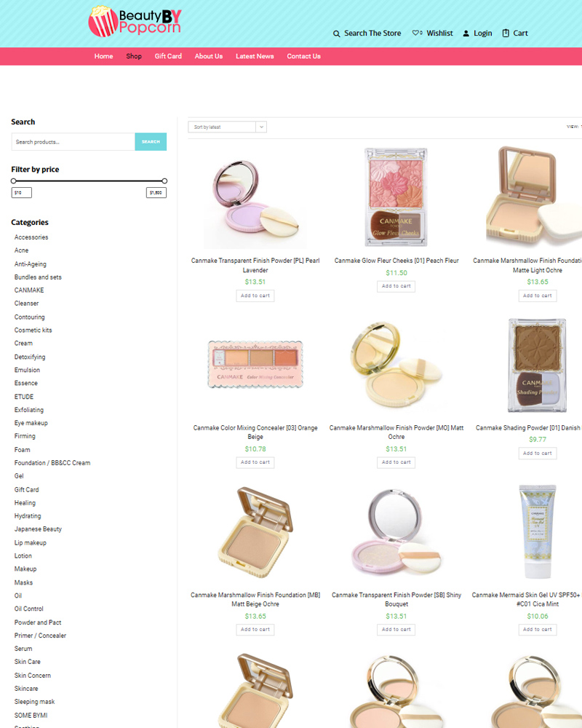The height and width of the screenshot is (728, 582).
Task: Open Wishlist via the heart icon
Action: click(418, 33)
